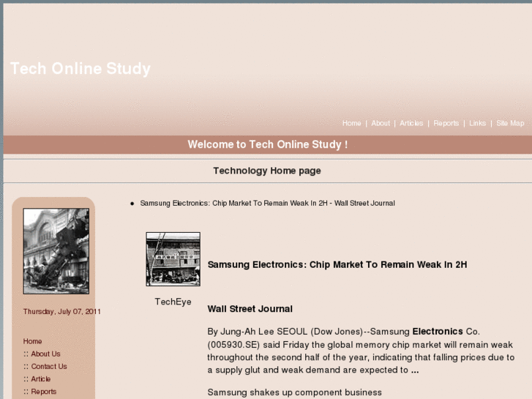Click the Samsung shakes up component business line
Screen dimensions: 532x399
(x=294, y=392)
